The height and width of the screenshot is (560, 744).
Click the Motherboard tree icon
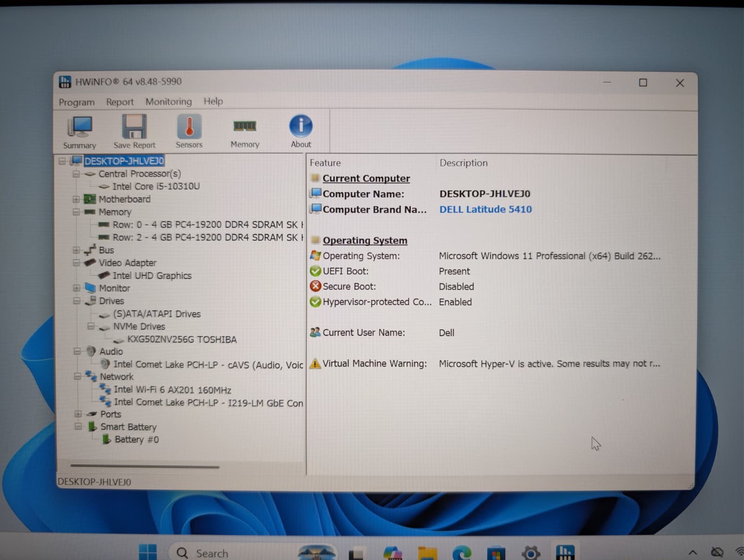90,199
